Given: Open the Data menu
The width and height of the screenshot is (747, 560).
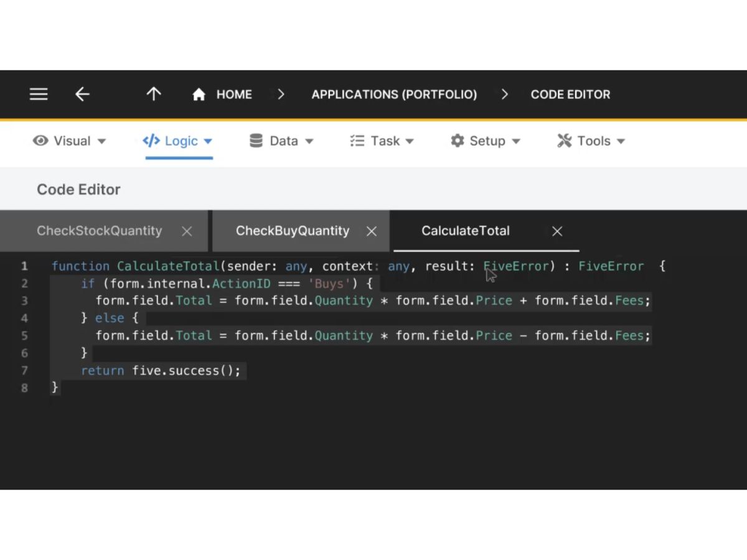Looking at the screenshot, I should tap(281, 141).
